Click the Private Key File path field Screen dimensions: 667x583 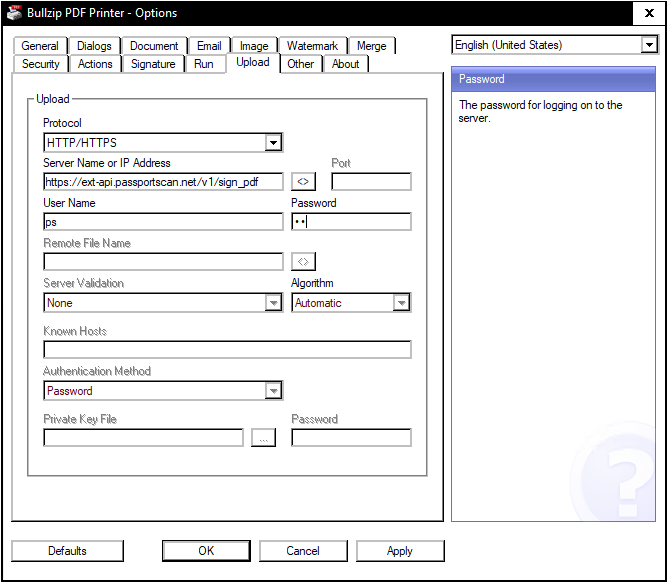click(143, 438)
